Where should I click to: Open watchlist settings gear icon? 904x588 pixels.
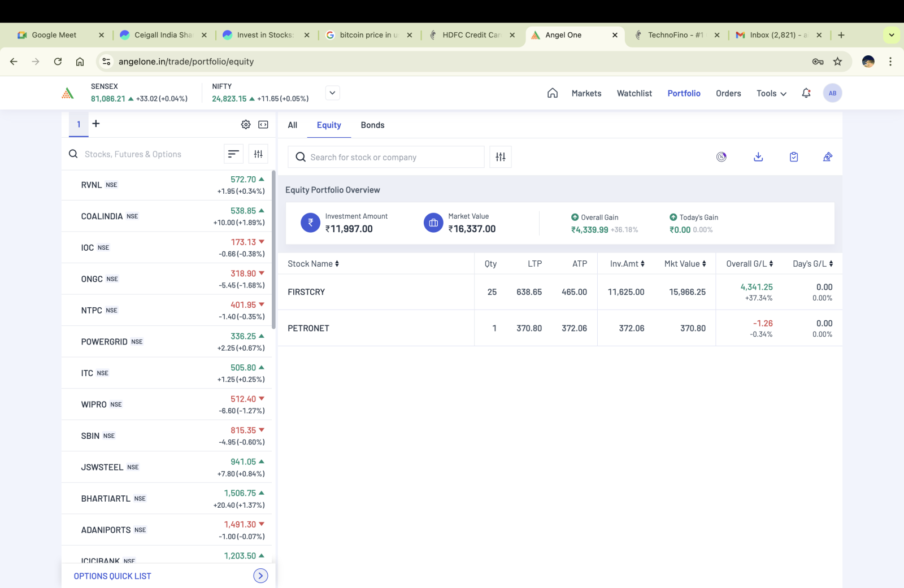point(246,124)
